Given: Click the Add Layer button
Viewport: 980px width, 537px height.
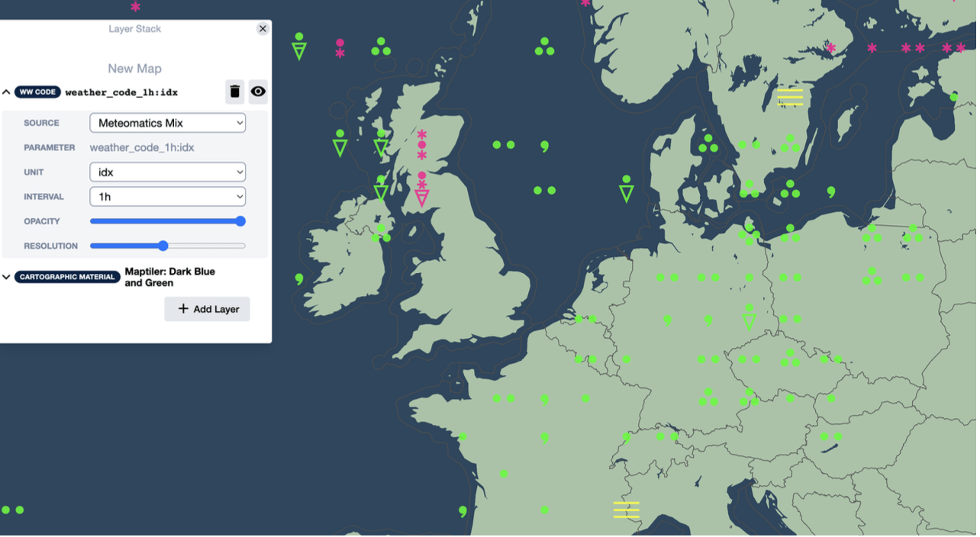Looking at the screenshot, I should [x=208, y=310].
